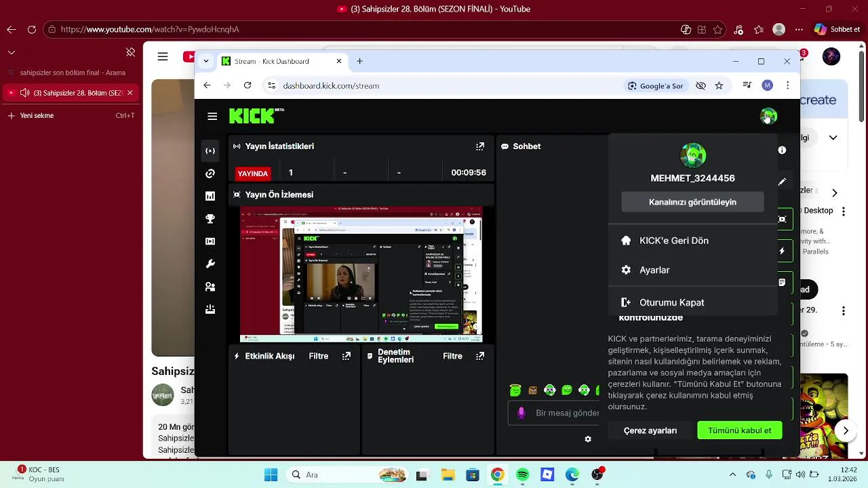Screen dimensions: 868x488
Task: Open the Denetim Eylemleri Filtre dropdown
Action: click(x=452, y=356)
